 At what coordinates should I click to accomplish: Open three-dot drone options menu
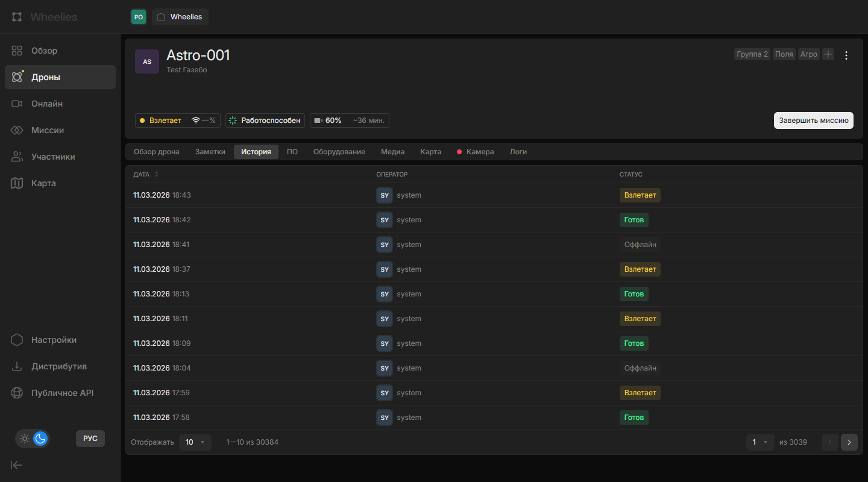click(846, 55)
